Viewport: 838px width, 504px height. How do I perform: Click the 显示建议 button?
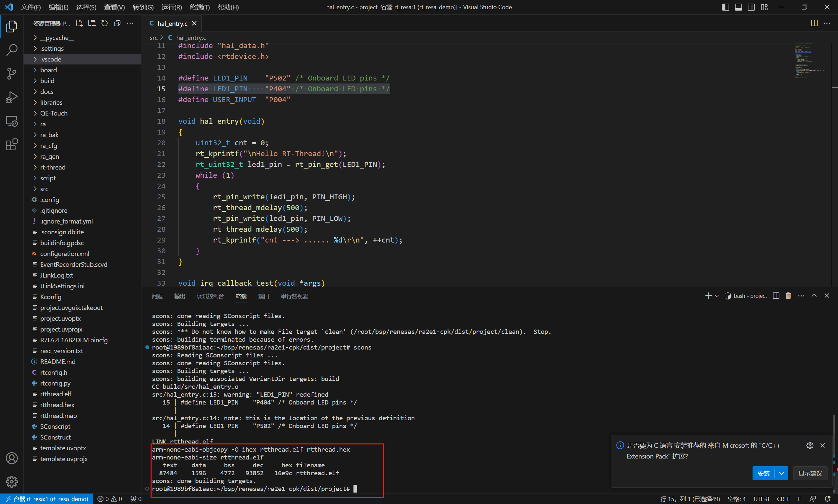(x=810, y=473)
